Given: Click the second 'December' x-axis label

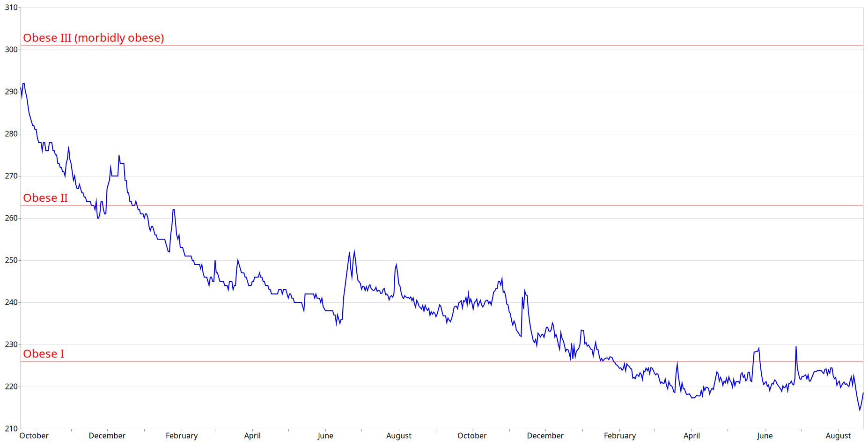Looking at the screenshot, I should pos(545,436).
